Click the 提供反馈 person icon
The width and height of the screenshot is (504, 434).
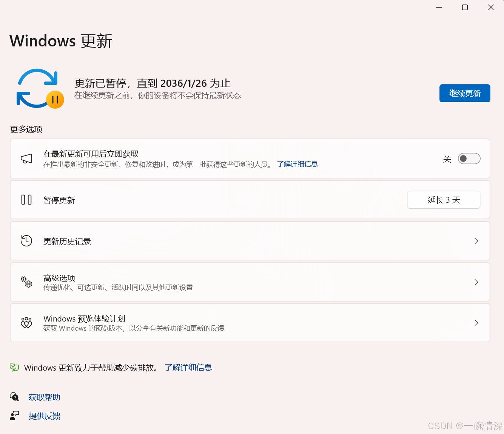[14, 416]
